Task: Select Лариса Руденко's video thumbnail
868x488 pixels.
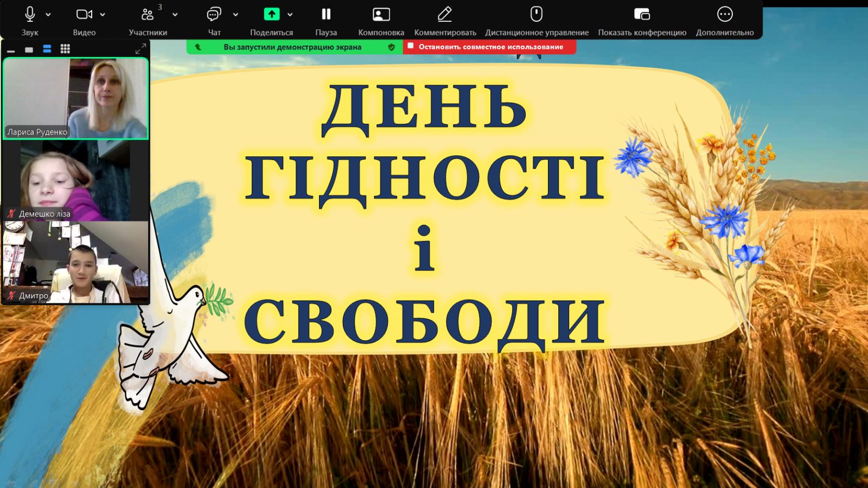Action: (75, 98)
